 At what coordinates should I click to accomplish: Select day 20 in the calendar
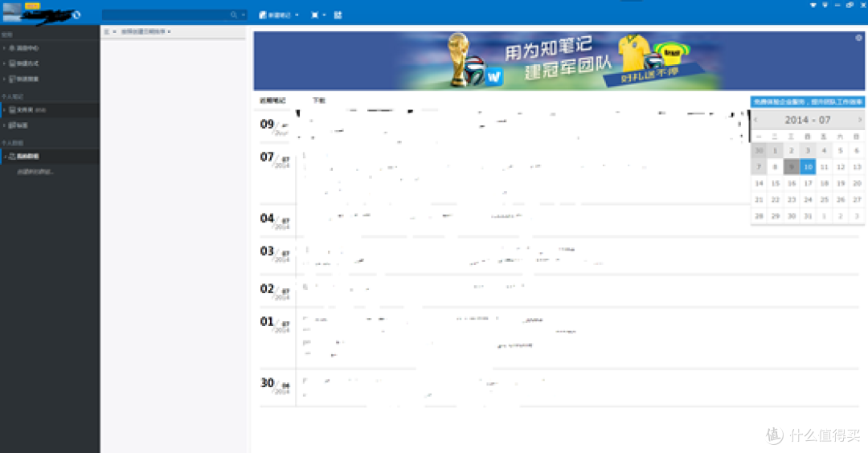(857, 183)
